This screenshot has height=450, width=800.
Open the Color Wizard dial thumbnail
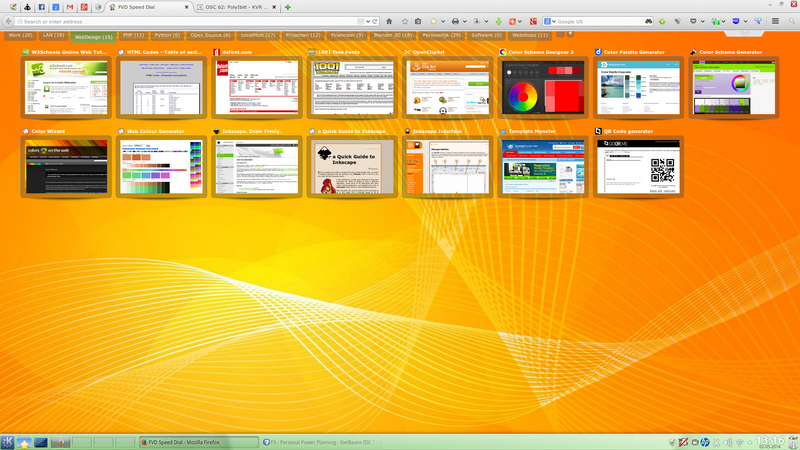[x=66, y=166]
